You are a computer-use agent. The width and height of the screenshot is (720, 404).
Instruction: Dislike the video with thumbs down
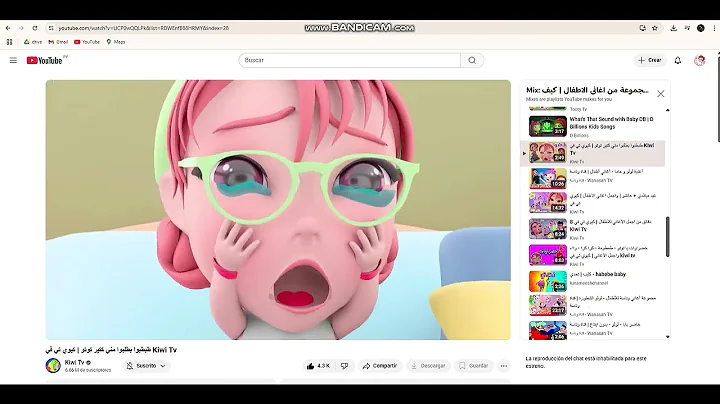pyautogui.click(x=344, y=366)
